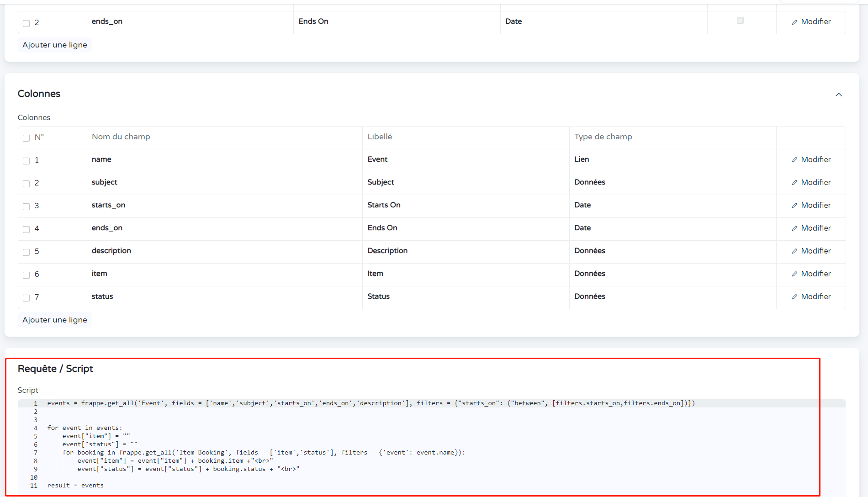The width and height of the screenshot is (868, 497).
Task: Click the Requête / Script section heading
Action: click(55, 369)
